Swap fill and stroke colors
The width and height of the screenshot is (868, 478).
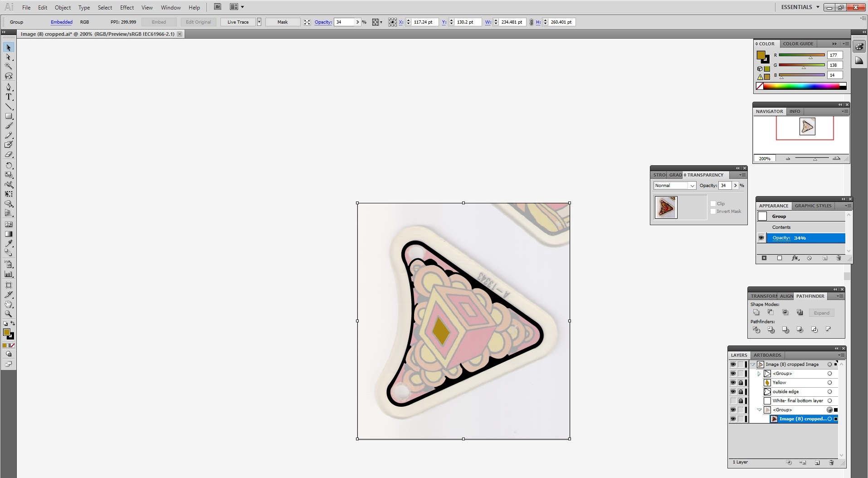point(13,324)
